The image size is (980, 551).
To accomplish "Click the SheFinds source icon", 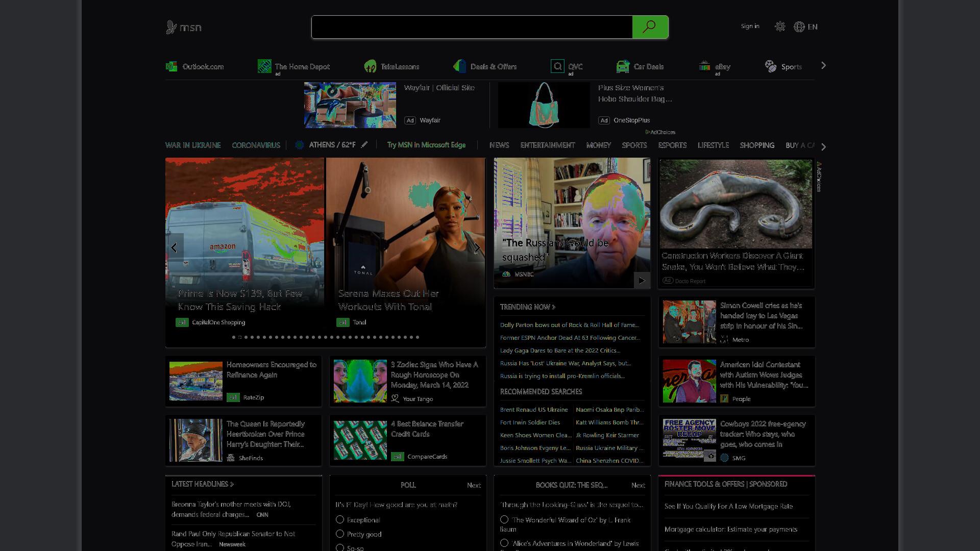I will pyautogui.click(x=231, y=458).
